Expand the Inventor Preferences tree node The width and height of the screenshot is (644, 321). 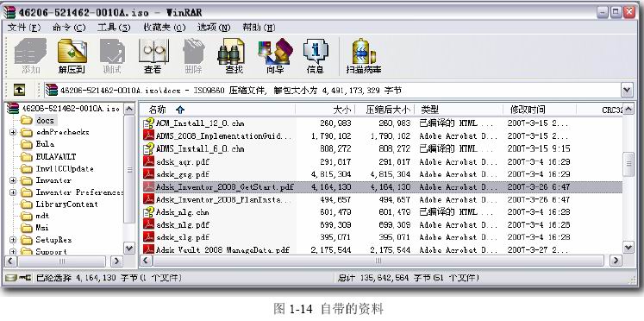(x=13, y=192)
